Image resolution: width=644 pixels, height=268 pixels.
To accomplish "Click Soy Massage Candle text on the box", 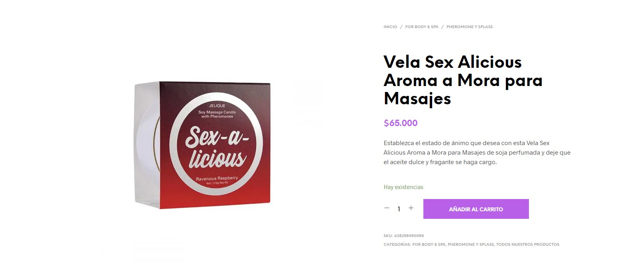I will (x=217, y=112).
